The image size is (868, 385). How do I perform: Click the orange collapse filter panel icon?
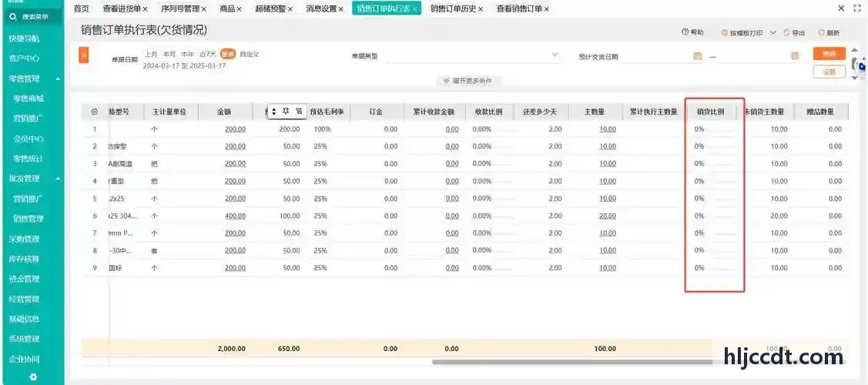pyautogui.click(x=84, y=55)
